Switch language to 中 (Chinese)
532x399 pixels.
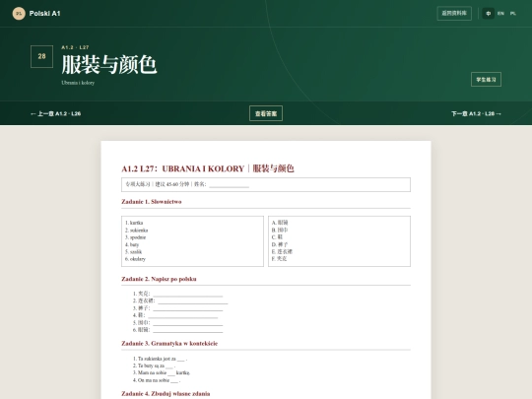(x=489, y=14)
